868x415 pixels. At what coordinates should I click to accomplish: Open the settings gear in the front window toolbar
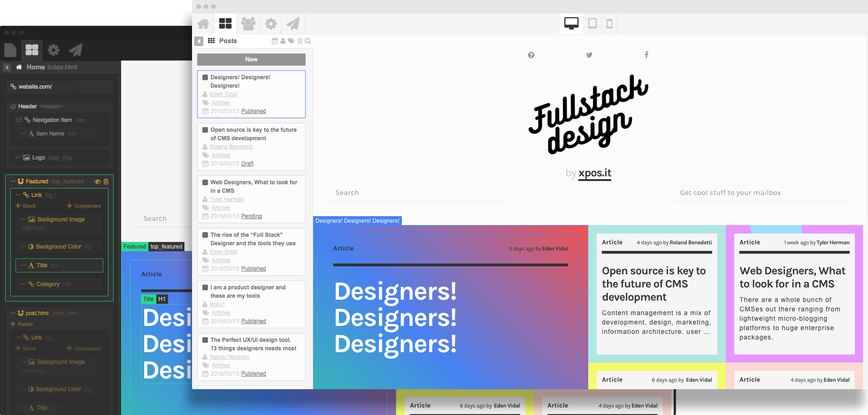271,24
